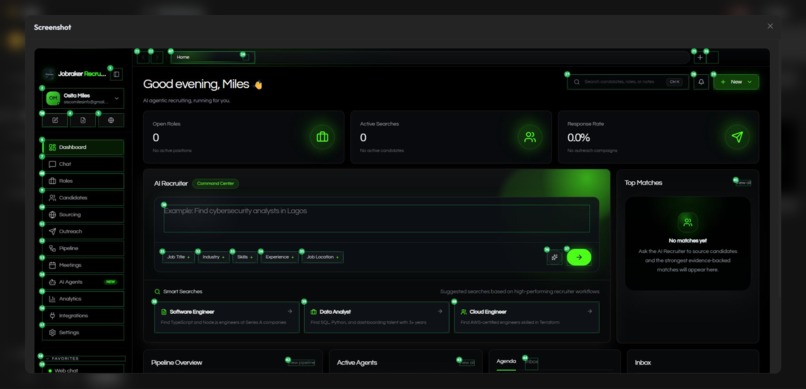This screenshot has width=806, height=389.
Task: Click the OM profile avatar
Action: (x=53, y=98)
